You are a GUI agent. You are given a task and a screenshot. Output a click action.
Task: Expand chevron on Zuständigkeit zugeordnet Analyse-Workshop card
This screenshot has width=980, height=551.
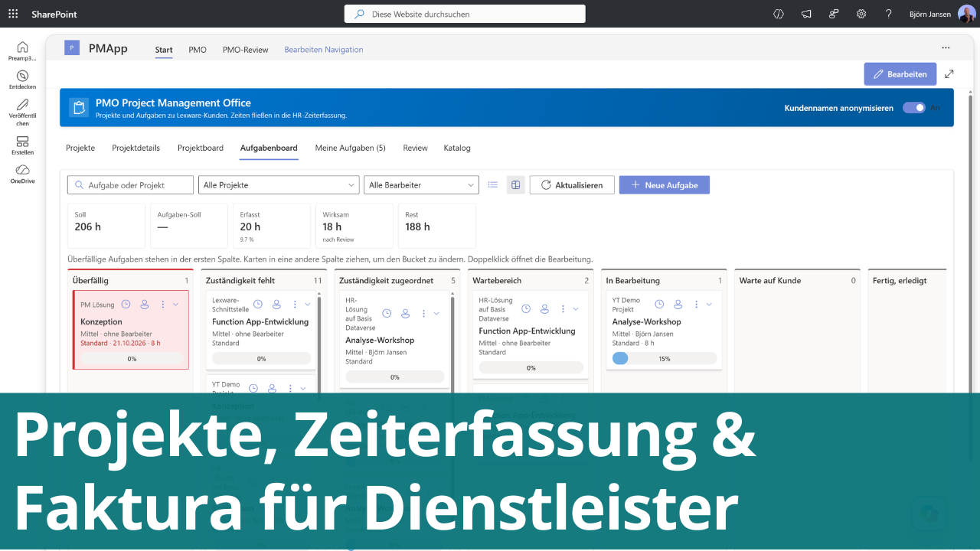(x=436, y=313)
